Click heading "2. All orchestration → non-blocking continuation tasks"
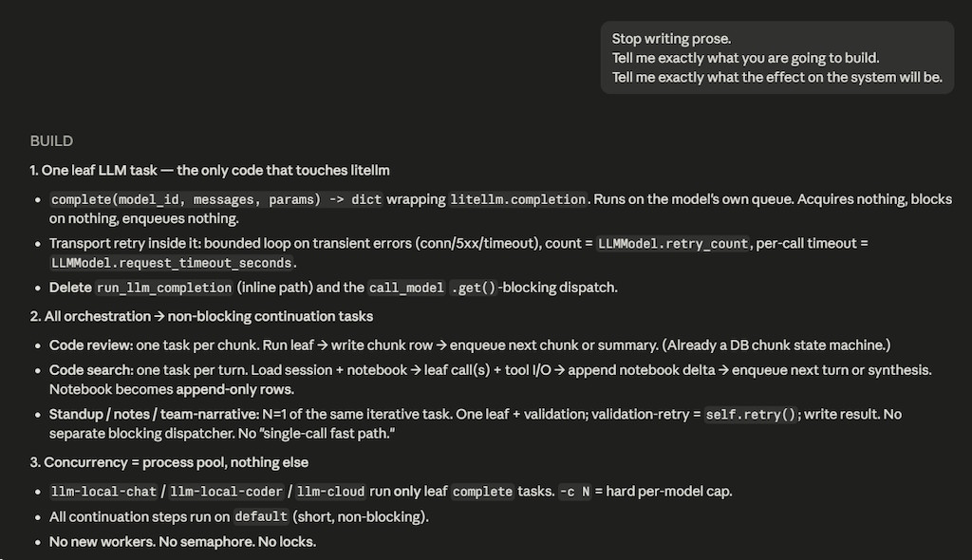 201,316
